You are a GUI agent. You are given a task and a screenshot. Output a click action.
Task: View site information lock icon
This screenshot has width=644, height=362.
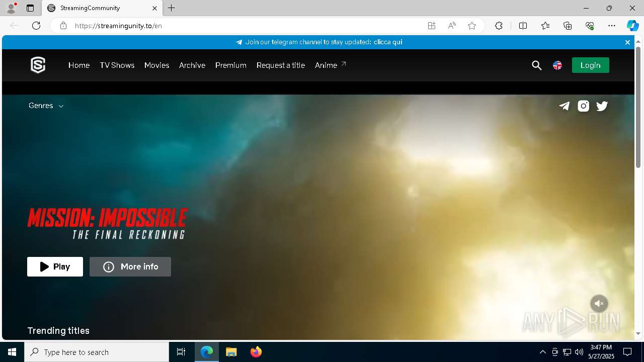coord(63,26)
